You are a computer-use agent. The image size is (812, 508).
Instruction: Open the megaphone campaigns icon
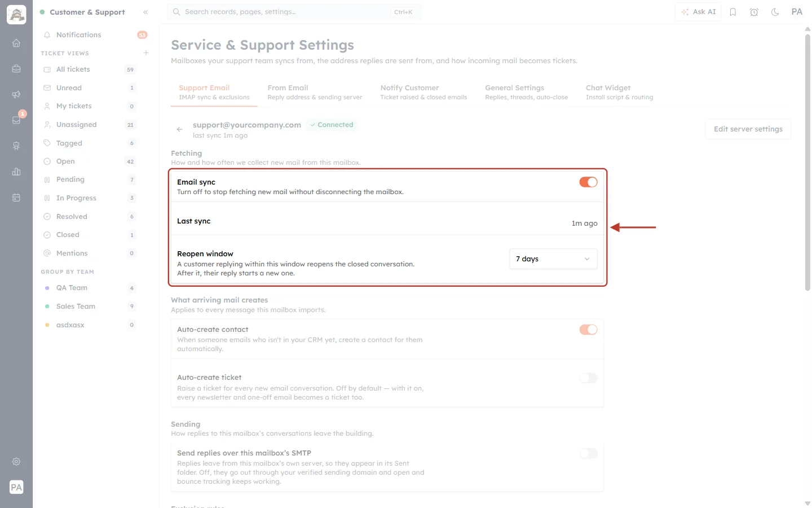click(x=16, y=94)
